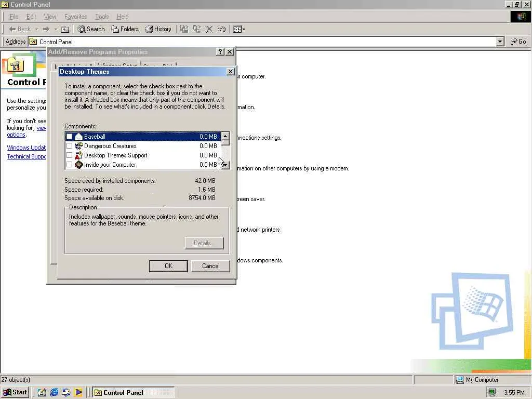Click the 27 object(s) status text

(16, 380)
